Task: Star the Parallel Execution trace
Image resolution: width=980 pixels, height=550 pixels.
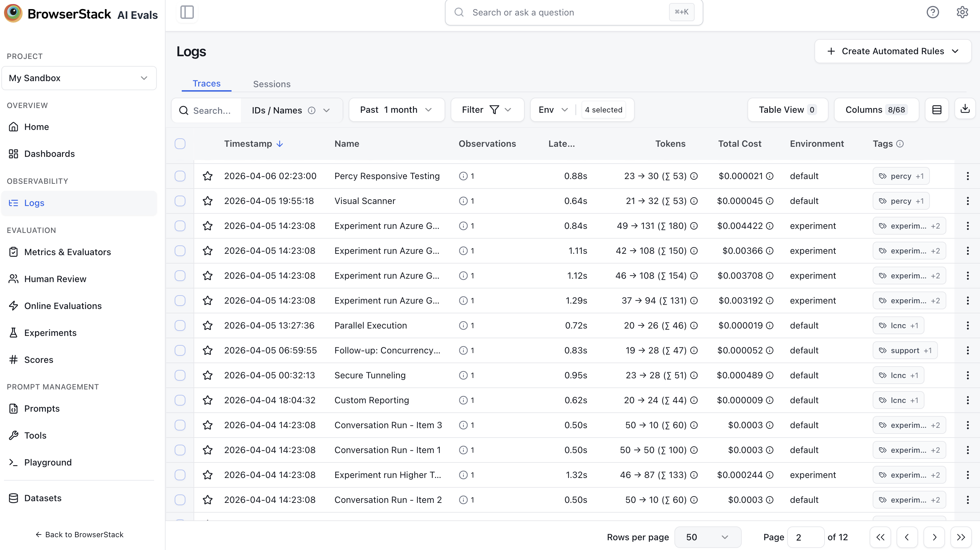Action: [207, 325]
